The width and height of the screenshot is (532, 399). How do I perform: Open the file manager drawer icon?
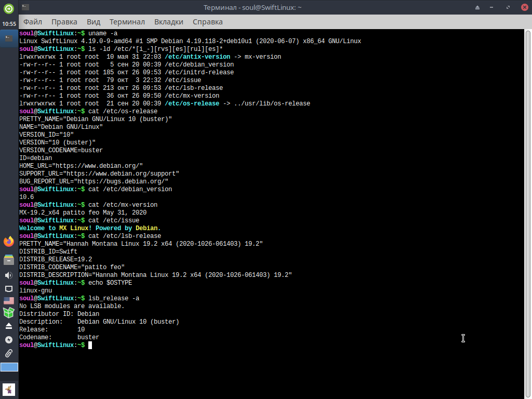[x=9, y=260]
